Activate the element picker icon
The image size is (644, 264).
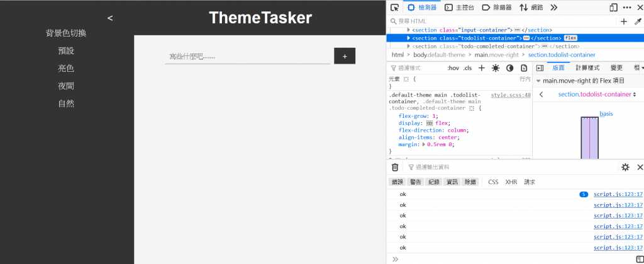click(395, 8)
